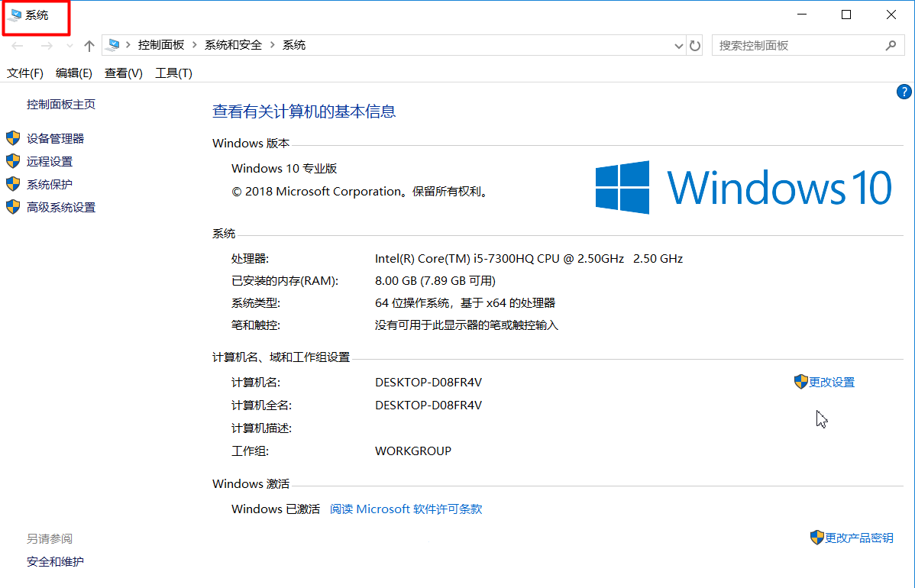Open the 查看(V) menu
The width and height of the screenshot is (915, 588).
[x=123, y=73]
